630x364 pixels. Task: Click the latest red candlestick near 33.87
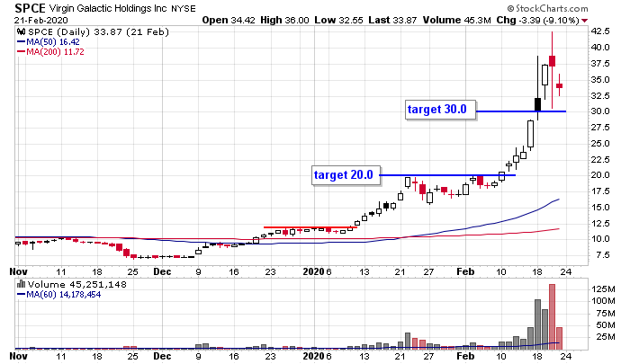coord(559,86)
